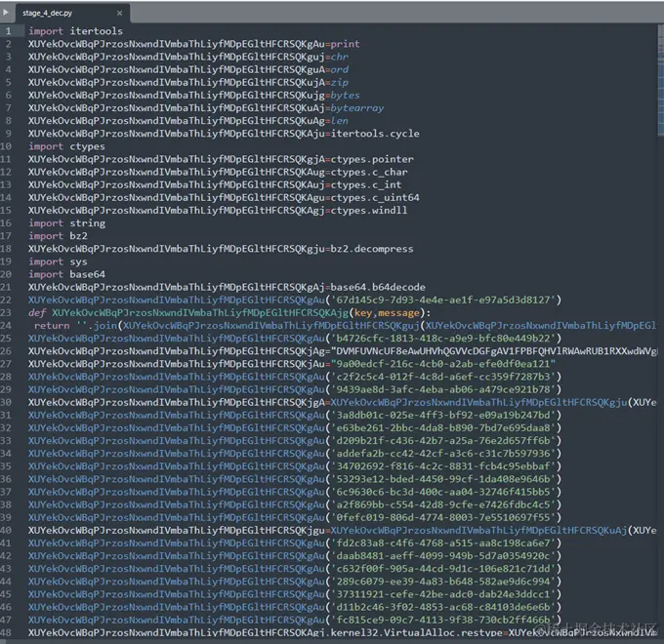This screenshot has width=664, height=644.
Task: Click string '0fefc019-806d-4774-8003-7e5510697f55'
Action: (443, 517)
